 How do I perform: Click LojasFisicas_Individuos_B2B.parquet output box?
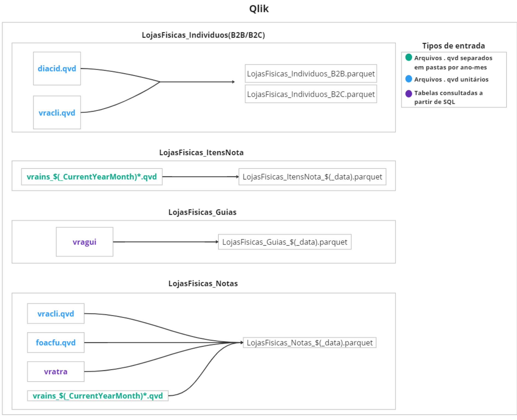(x=311, y=74)
